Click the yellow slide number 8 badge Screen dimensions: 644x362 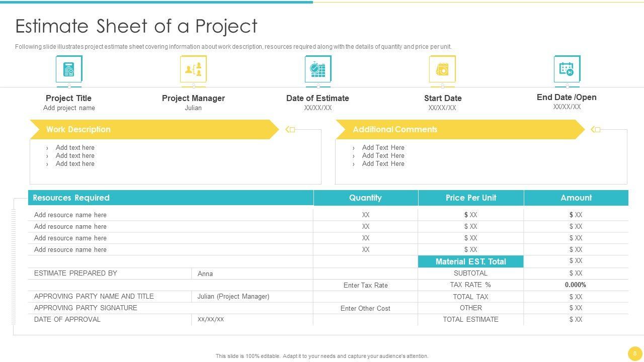point(635,353)
